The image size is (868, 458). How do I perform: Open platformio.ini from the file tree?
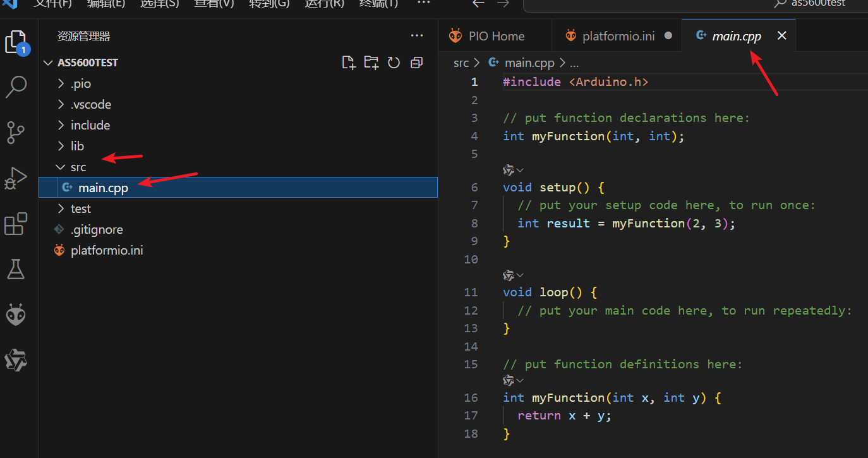[x=106, y=250]
